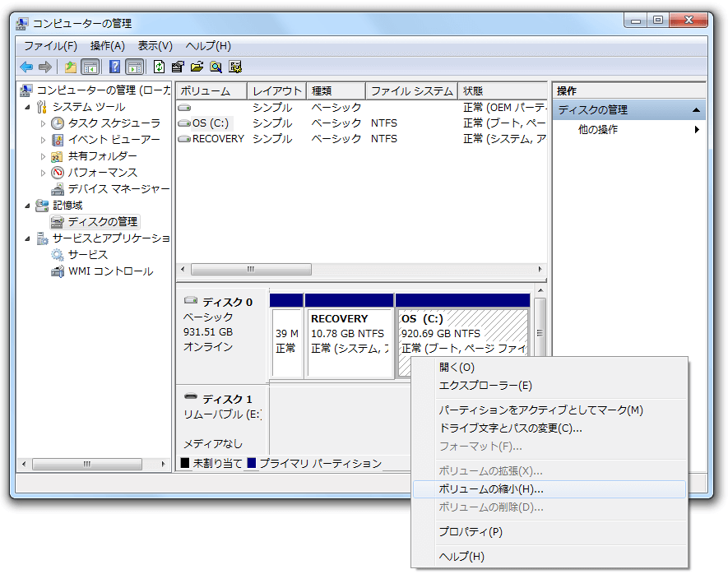Choose エクスプローラー(E) from context menu

(x=549, y=386)
